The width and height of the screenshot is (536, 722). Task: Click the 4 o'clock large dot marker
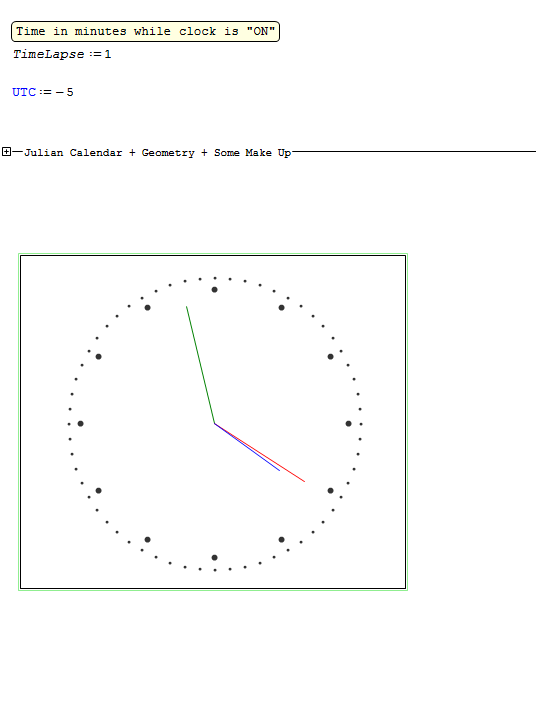331,490
